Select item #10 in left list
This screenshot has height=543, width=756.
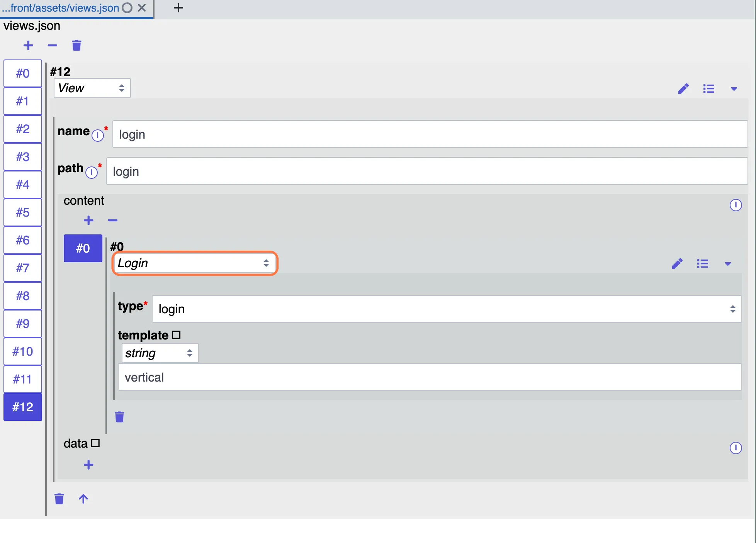coord(23,351)
